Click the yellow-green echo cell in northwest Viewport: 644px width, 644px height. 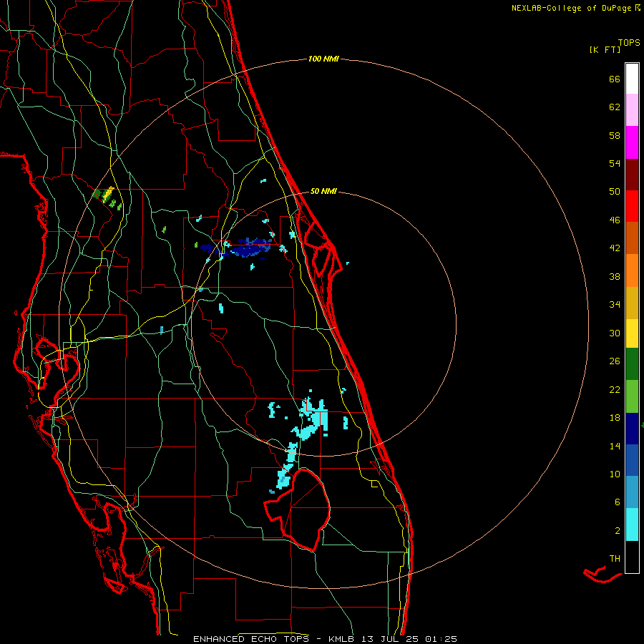click(x=108, y=195)
